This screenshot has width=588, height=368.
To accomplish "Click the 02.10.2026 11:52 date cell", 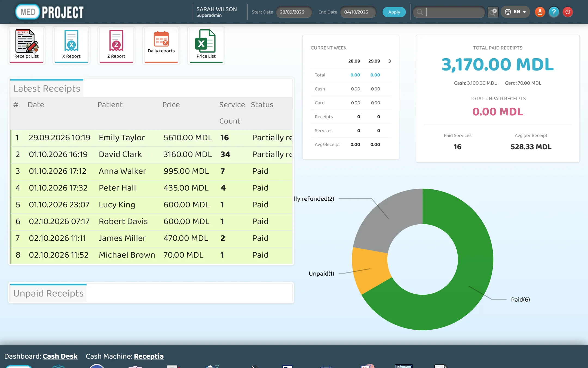I will coord(59,255).
